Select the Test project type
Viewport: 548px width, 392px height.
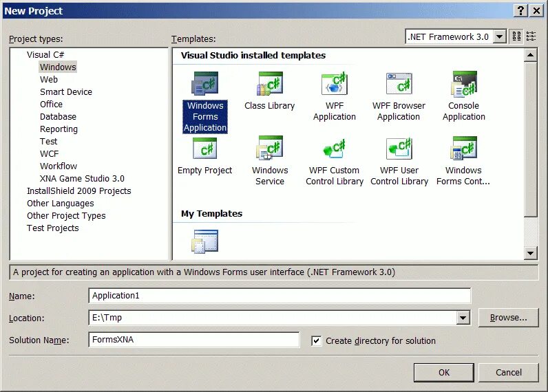point(48,142)
